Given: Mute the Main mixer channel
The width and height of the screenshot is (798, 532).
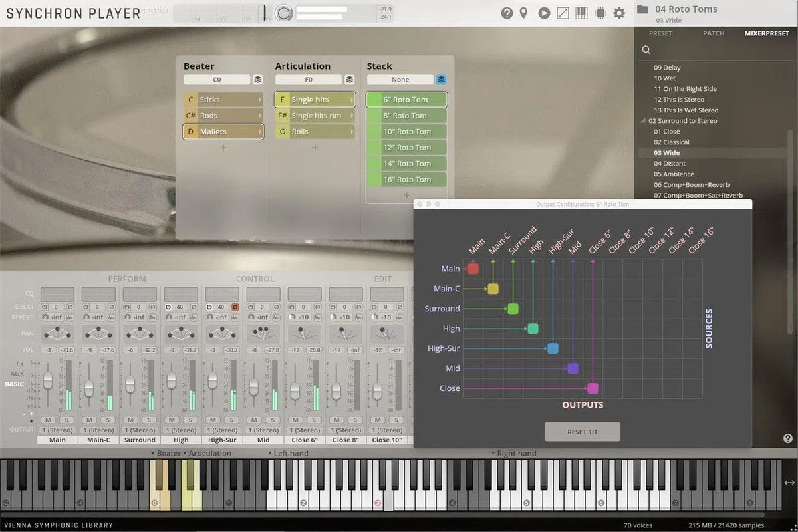Looking at the screenshot, I should (x=48, y=420).
